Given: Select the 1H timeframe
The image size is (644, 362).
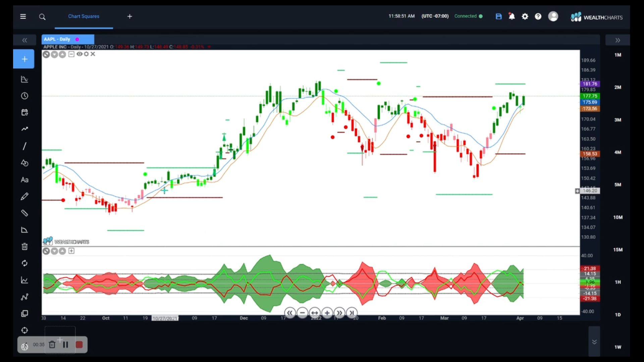Looking at the screenshot, I should tap(618, 282).
